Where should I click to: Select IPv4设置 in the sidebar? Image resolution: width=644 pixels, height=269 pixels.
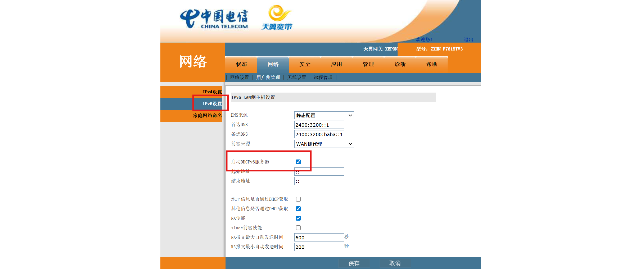pyautogui.click(x=212, y=92)
